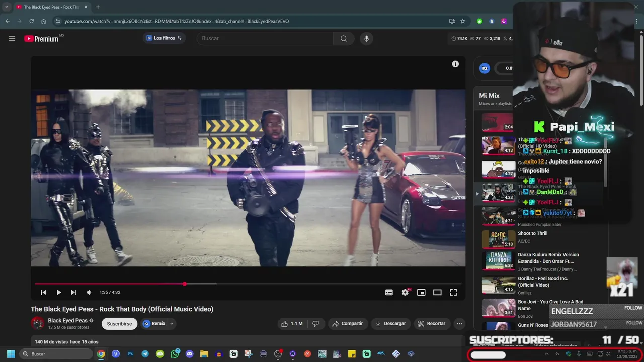The width and height of the screenshot is (644, 362).
Task: Reload the page
Action: [31, 21]
